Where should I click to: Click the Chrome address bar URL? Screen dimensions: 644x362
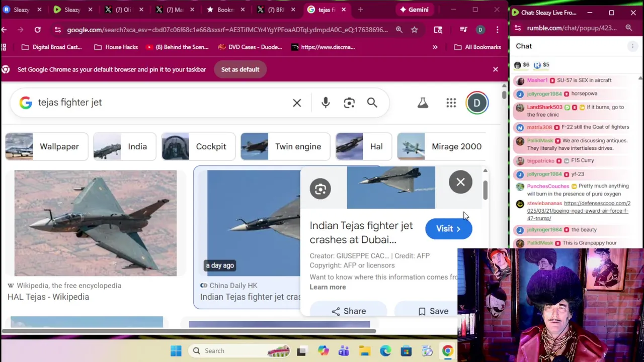coord(227,30)
